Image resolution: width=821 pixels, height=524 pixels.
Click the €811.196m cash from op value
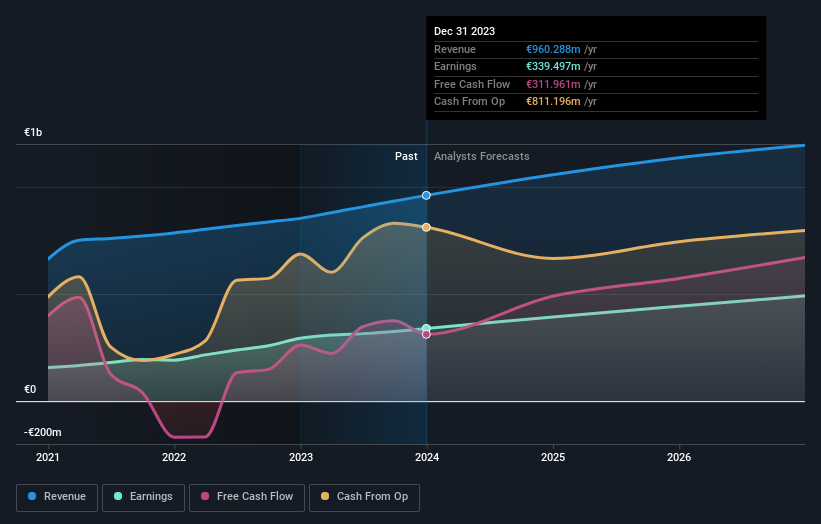tap(553, 102)
